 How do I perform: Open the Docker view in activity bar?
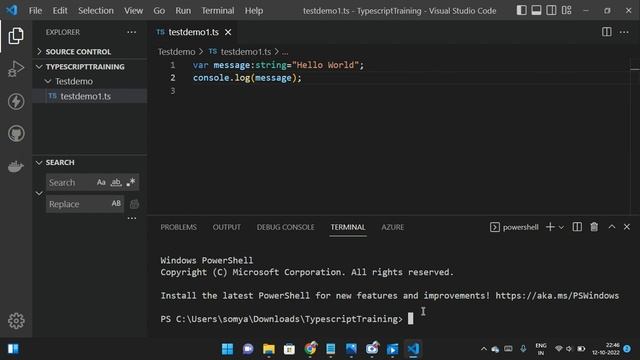(16, 166)
